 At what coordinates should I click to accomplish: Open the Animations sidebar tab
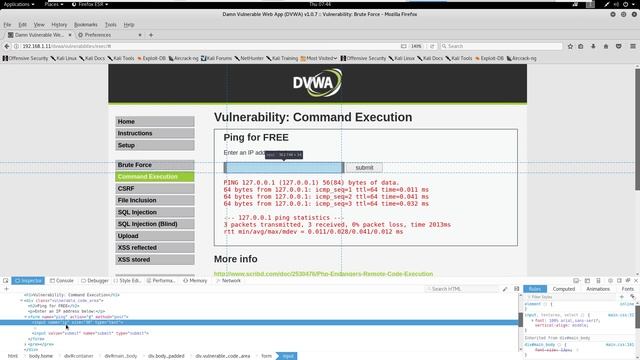(x=598, y=289)
